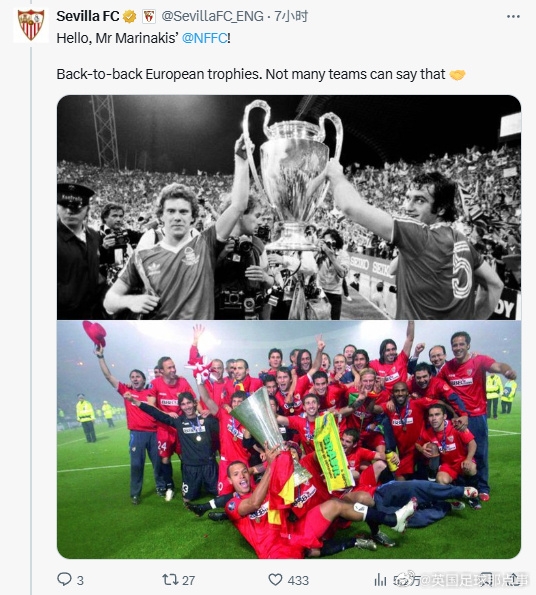This screenshot has height=595, width=536.
Task: Click the 27 reposts count
Action: [189, 580]
